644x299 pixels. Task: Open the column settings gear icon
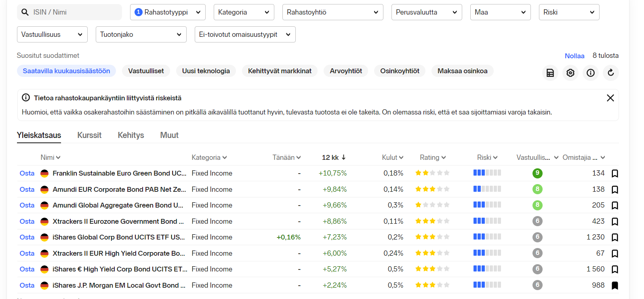pyautogui.click(x=570, y=73)
